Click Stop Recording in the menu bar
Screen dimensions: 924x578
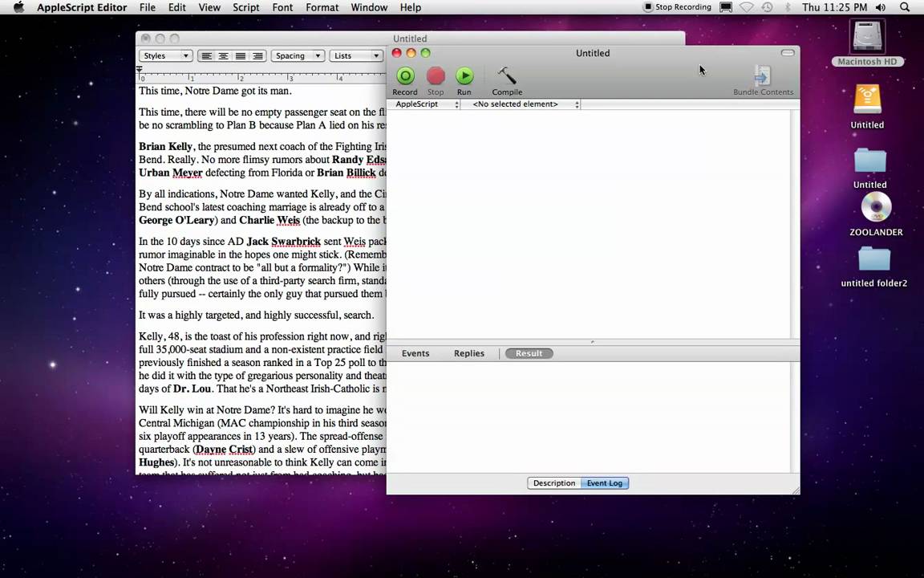point(677,7)
